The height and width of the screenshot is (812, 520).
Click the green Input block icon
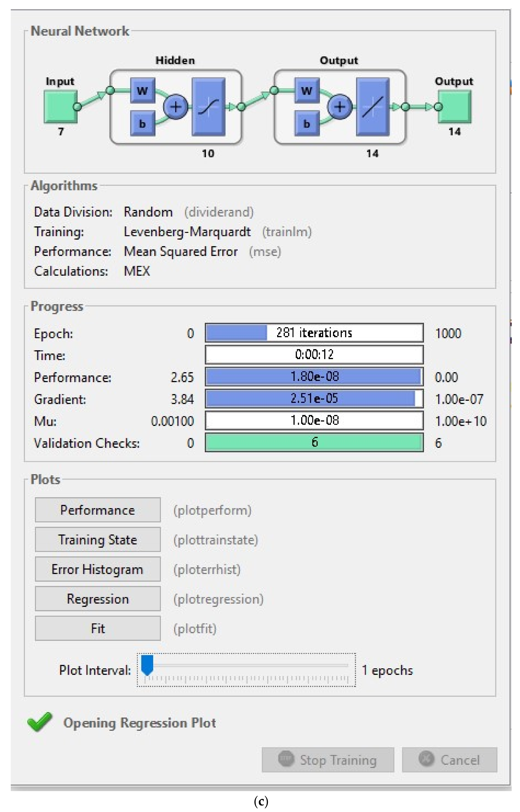pyautogui.click(x=60, y=106)
